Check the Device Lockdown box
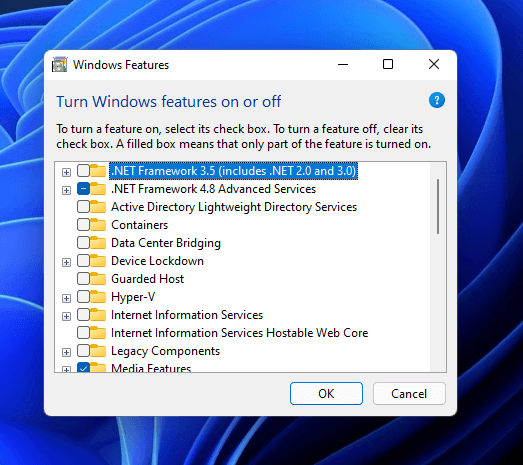 83,261
